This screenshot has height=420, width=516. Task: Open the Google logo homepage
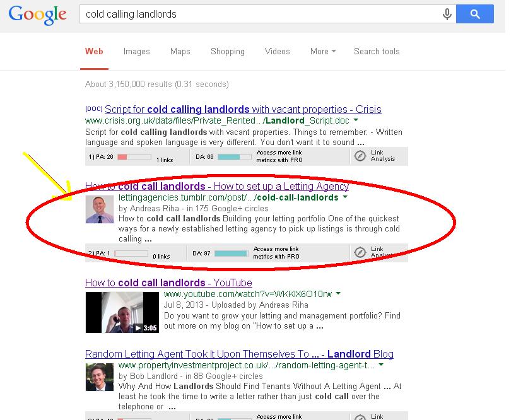(37, 15)
